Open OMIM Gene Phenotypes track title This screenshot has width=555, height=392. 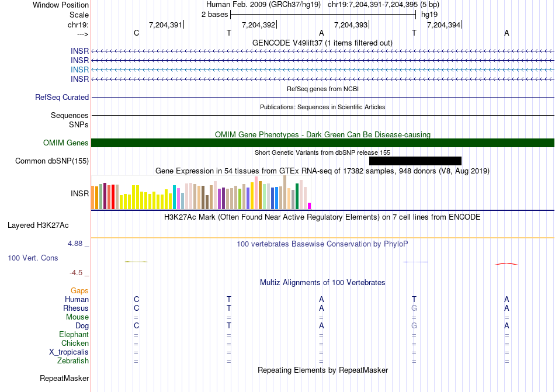tap(322, 134)
